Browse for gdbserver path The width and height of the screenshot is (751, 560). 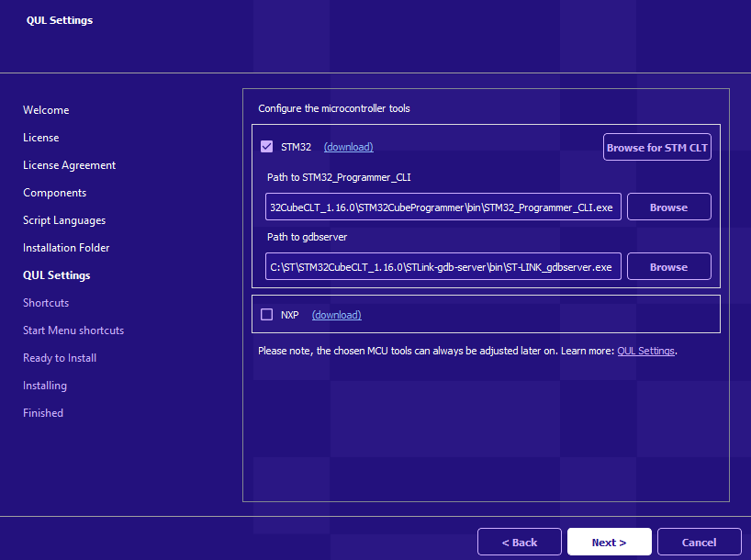click(x=668, y=267)
